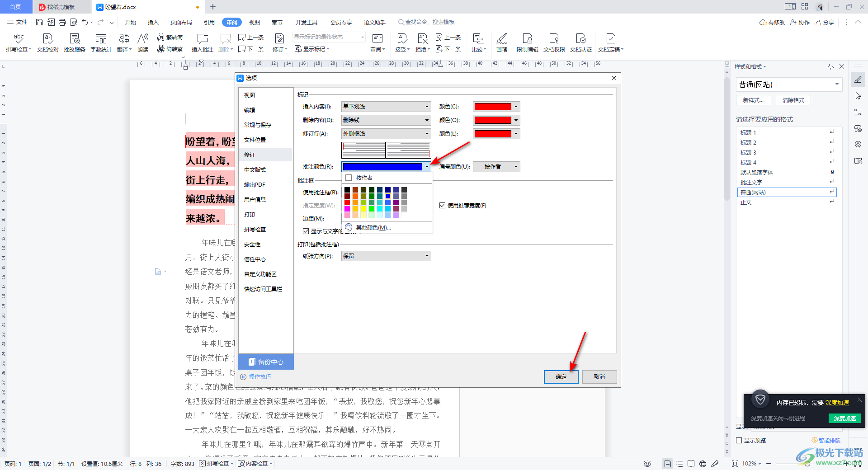Click the 取消 (Cancel) button

(x=599, y=377)
